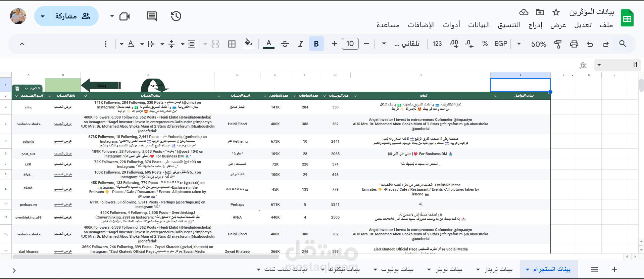The width and height of the screenshot is (644, 279).
Task: Collapse the toolbar with chevron
Action: (x=22, y=44)
